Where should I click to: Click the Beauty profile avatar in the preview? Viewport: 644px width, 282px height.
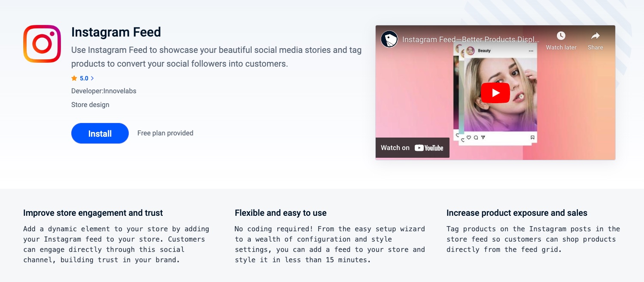click(471, 51)
